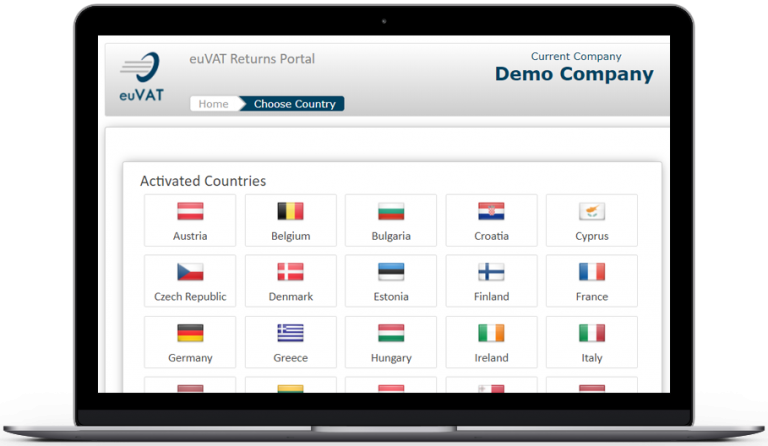Viewport: 768px width, 446px height.
Task: Click the Demo Company name heading
Action: coord(574,74)
